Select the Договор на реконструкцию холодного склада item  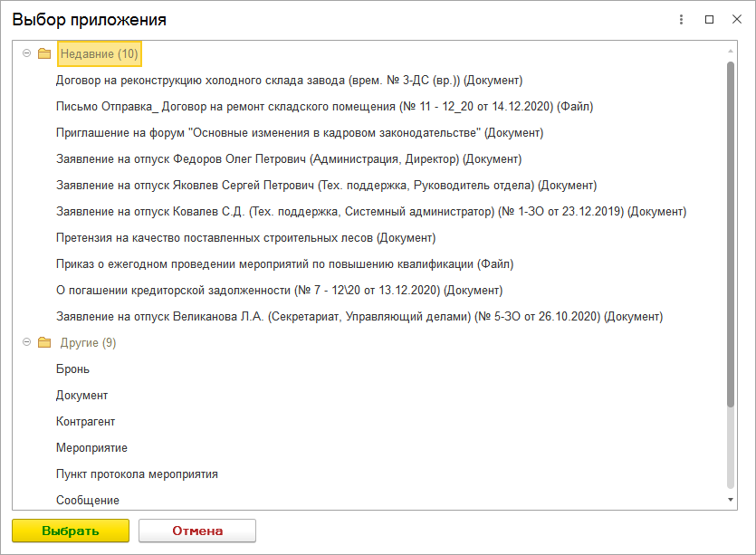coord(289,81)
